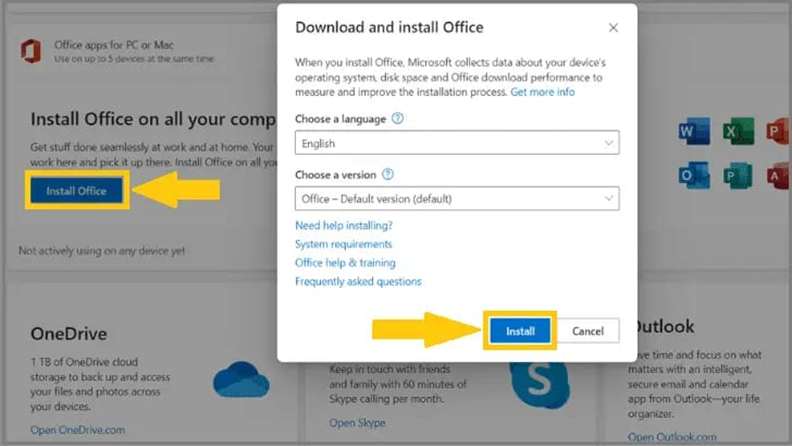Viewport: 792px width, 446px height.
Task: Click the Access app icon
Action: (778, 175)
